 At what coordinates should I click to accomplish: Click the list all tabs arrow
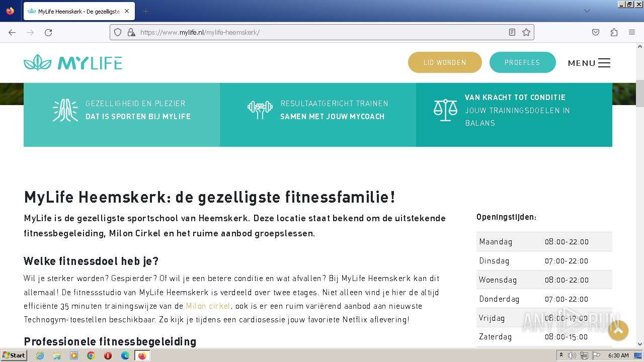587,11
